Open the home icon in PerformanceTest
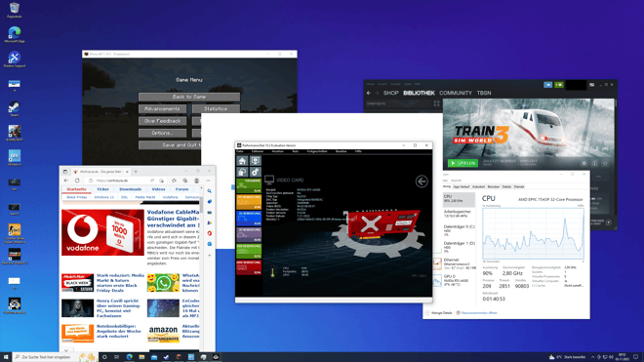Viewport: 644px width, 362px height. (242, 161)
